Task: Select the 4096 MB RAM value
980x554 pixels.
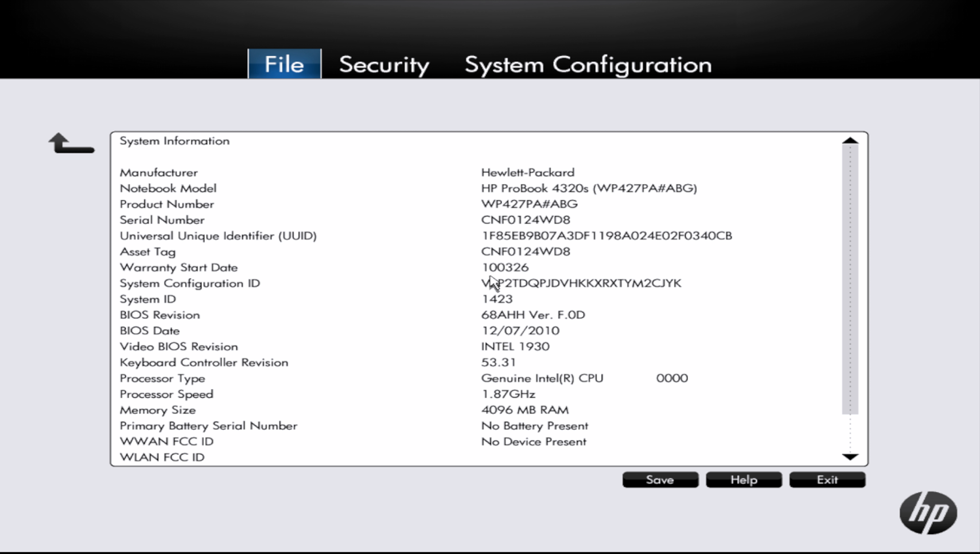Action: [x=525, y=410]
